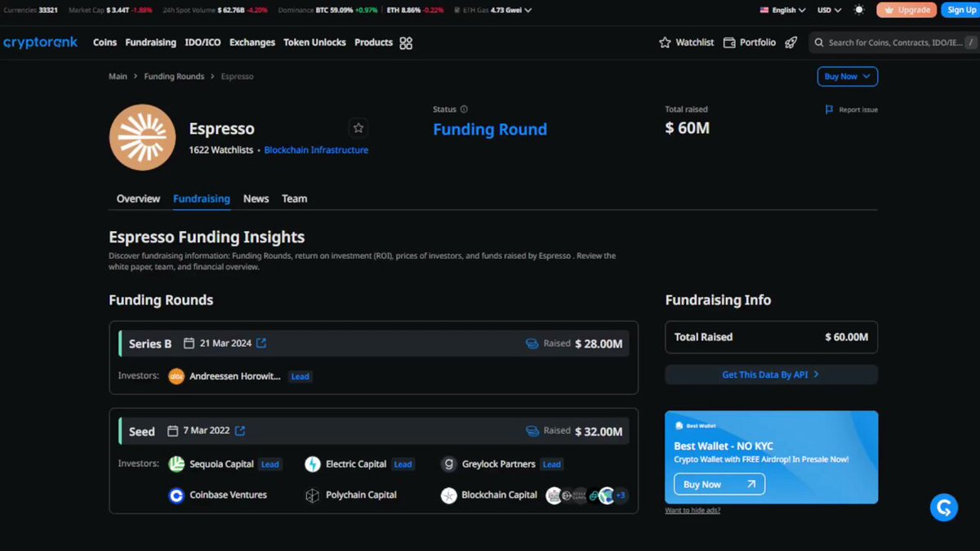Open the Token Unlocks menu

pos(314,42)
